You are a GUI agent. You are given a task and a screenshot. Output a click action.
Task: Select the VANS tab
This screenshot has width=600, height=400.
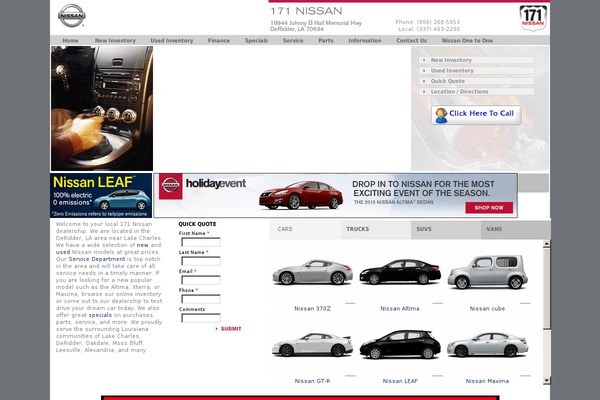coord(515,229)
